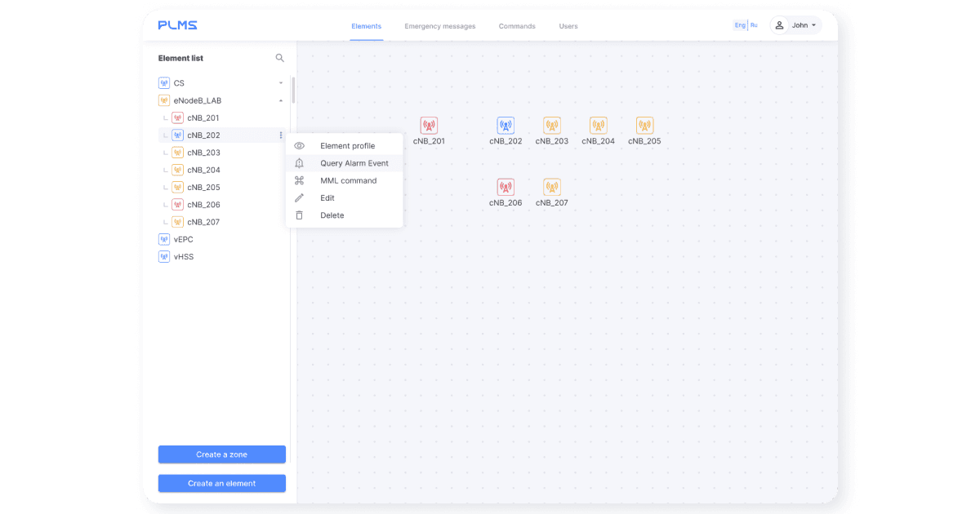The height and width of the screenshot is (514, 980).
Task: Expand the CS zone arrow
Action: 281,83
